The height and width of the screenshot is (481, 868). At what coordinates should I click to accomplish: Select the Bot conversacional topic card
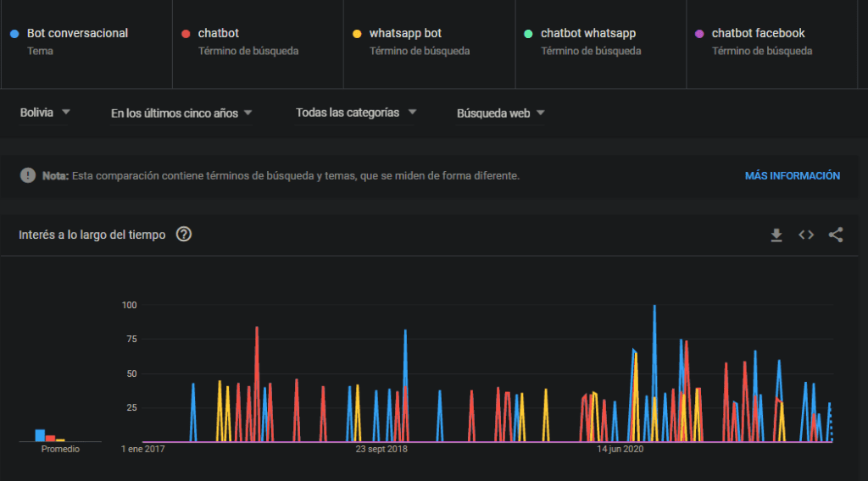point(87,44)
